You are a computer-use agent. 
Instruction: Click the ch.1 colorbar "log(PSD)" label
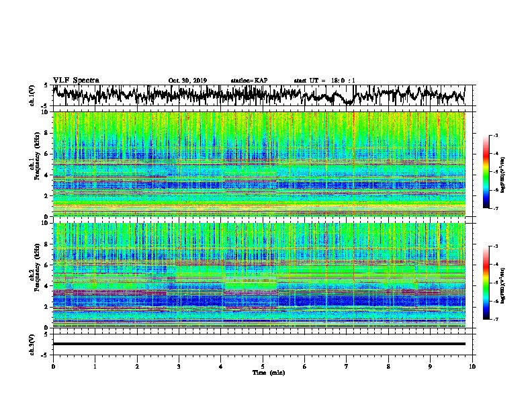click(x=502, y=175)
